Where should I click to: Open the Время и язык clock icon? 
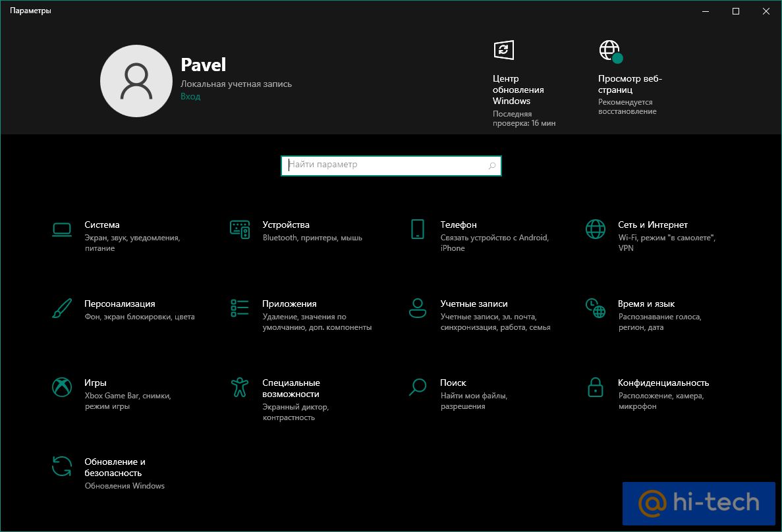(596, 308)
